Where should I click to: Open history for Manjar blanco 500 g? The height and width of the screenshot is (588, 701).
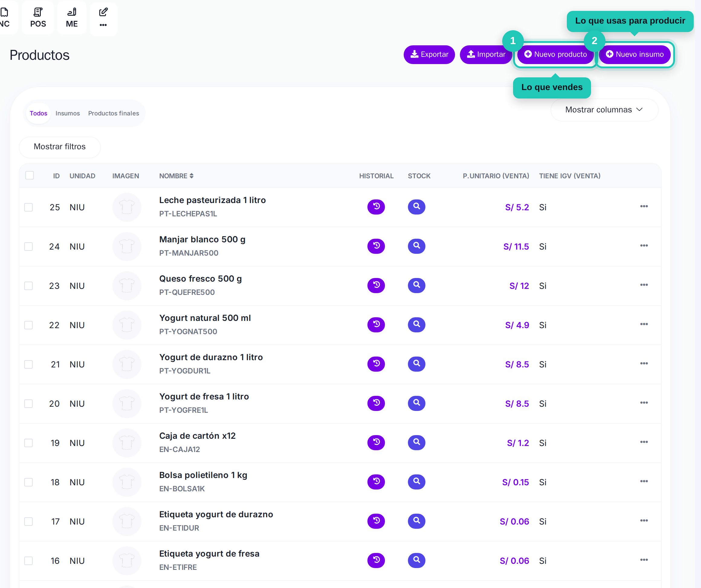376,246
